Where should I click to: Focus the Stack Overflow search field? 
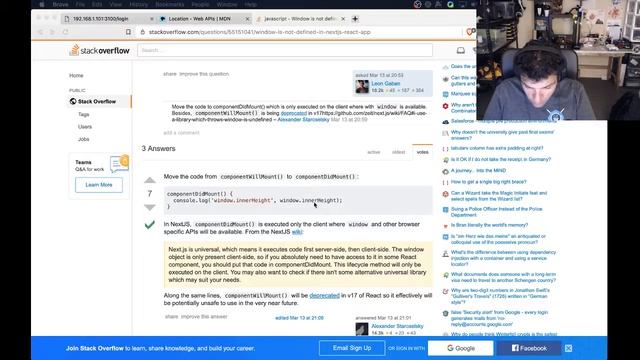click(285, 50)
